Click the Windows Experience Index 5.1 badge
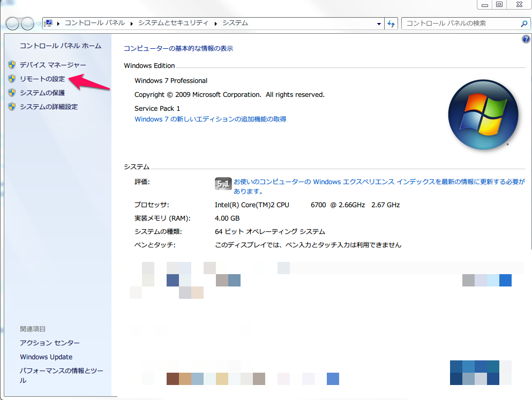This screenshot has width=532, height=400. tap(223, 184)
